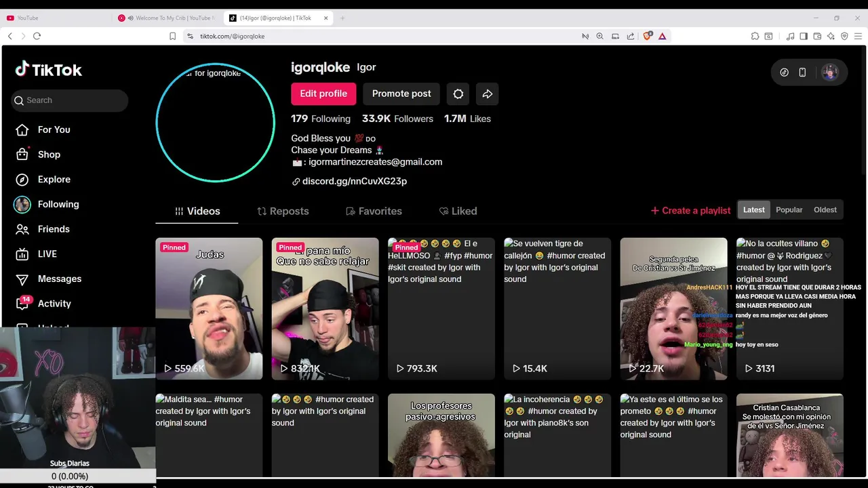This screenshot has height=488, width=868.
Task: Click the get app phone icon
Action: pyautogui.click(x=802, y=73)
